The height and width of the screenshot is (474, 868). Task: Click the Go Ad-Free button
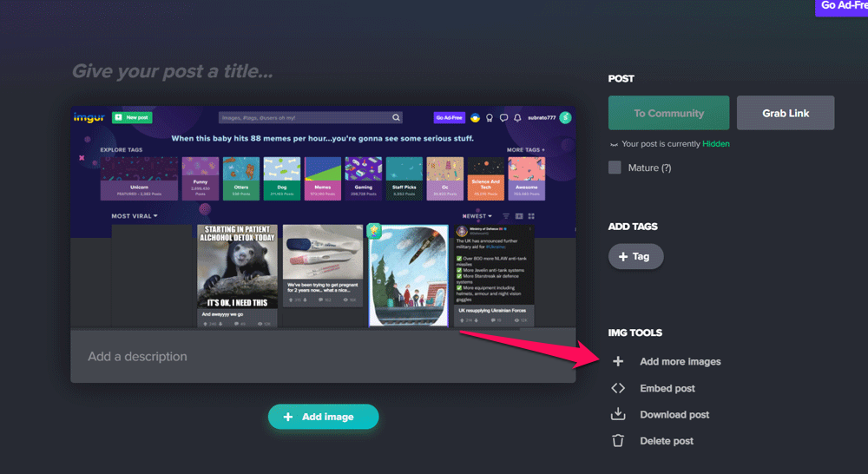(840, 6)
